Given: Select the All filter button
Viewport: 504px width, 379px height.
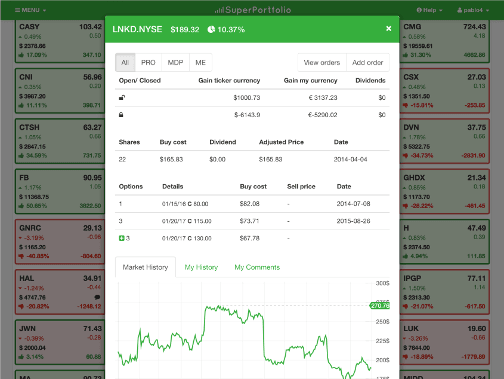Looking at the screenshot, I should click(x=125, y=62).
